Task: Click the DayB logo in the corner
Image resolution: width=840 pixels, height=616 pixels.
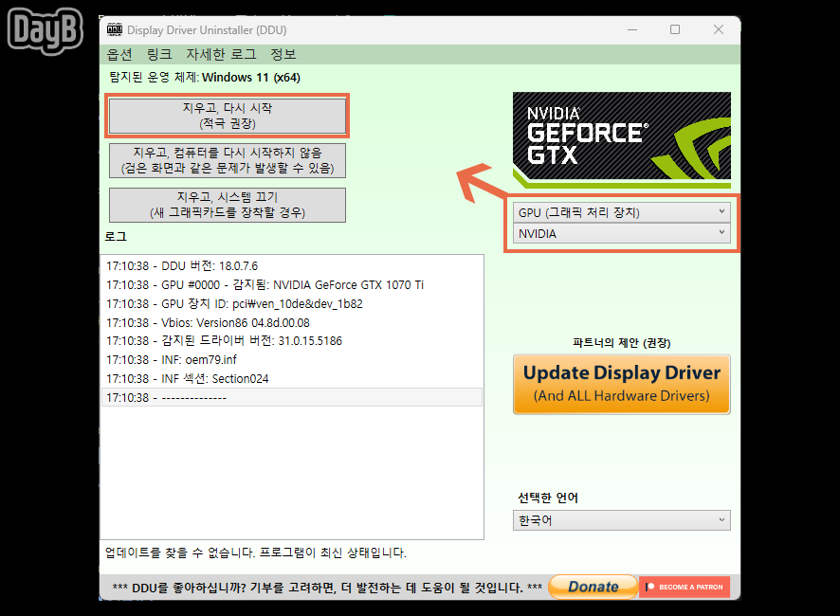Action: pos(44,31)
